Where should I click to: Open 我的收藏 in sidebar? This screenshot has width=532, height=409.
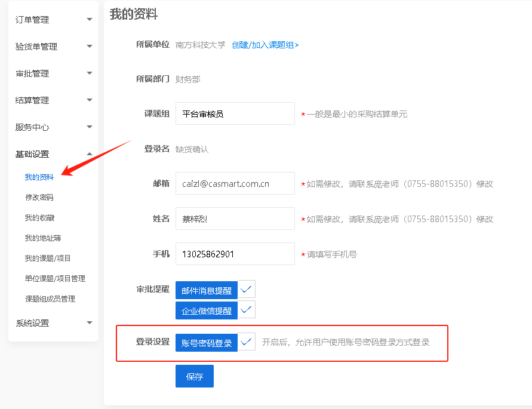click(x=39, y=218)
